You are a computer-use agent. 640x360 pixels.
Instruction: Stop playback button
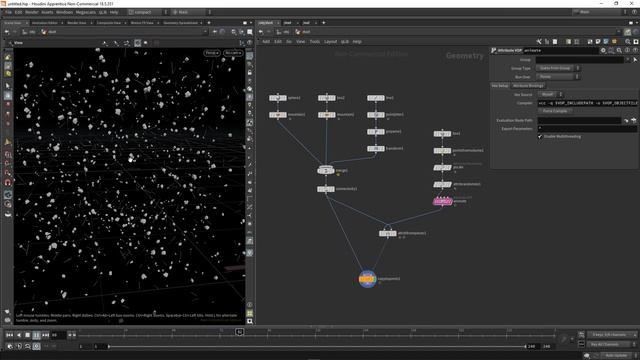coord(27,335)
